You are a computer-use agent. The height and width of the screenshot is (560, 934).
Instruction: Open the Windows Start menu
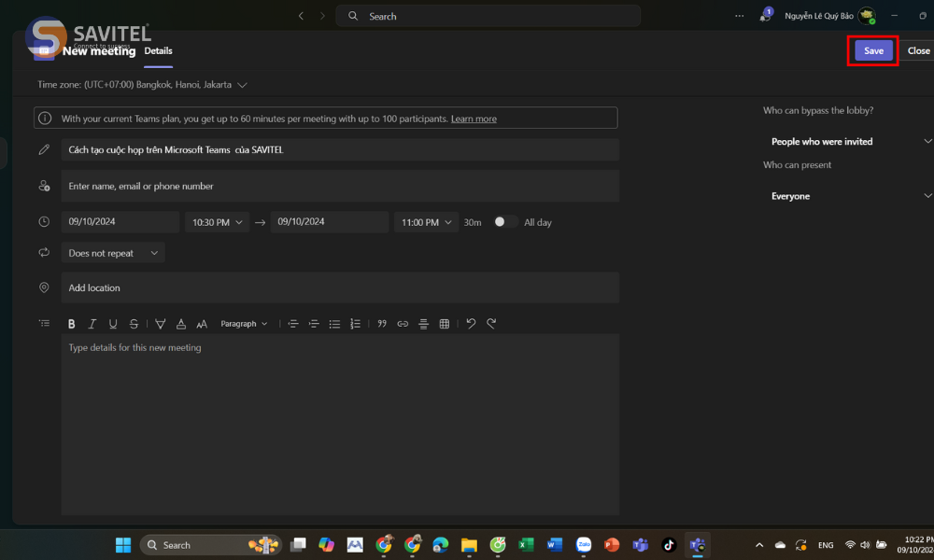(x=123, y=545)
